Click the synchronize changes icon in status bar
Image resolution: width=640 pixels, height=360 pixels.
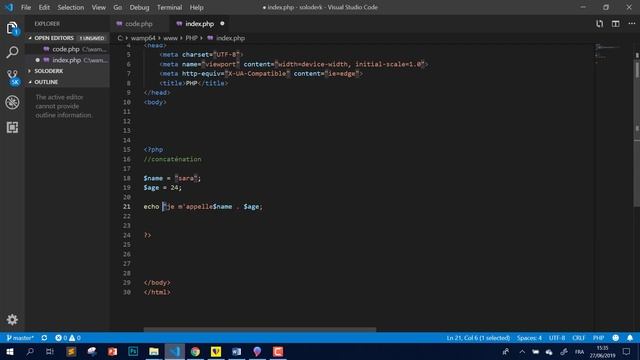pyautogui.click(x=44, y=338)
